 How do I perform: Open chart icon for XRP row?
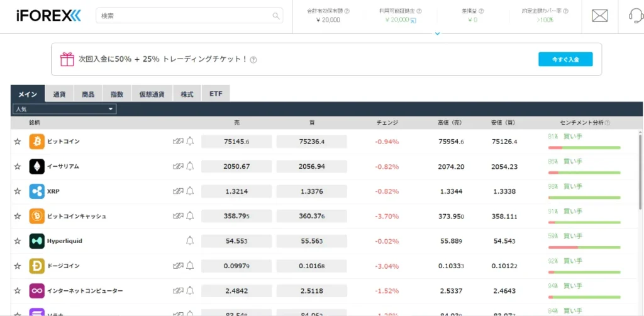click(x=178, y=191)
